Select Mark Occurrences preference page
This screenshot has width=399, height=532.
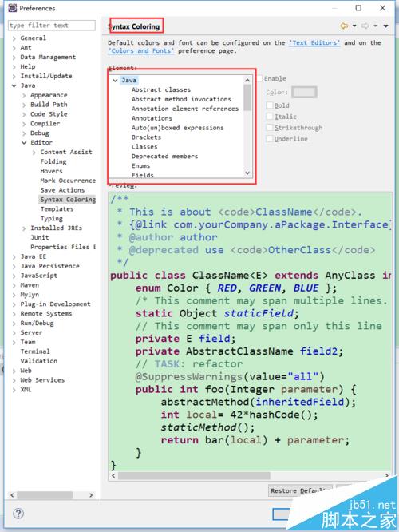(68, 181)
